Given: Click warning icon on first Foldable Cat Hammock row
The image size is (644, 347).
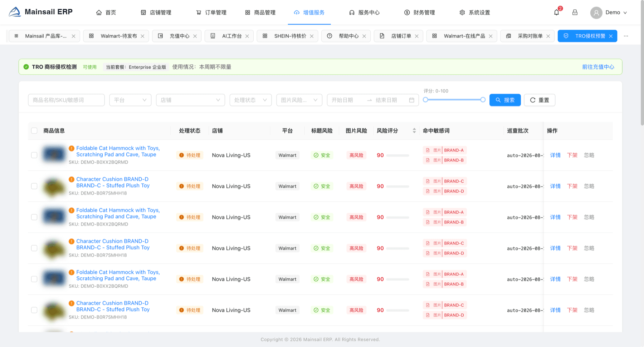Looking at the screenshot, I should click(72, 148).
